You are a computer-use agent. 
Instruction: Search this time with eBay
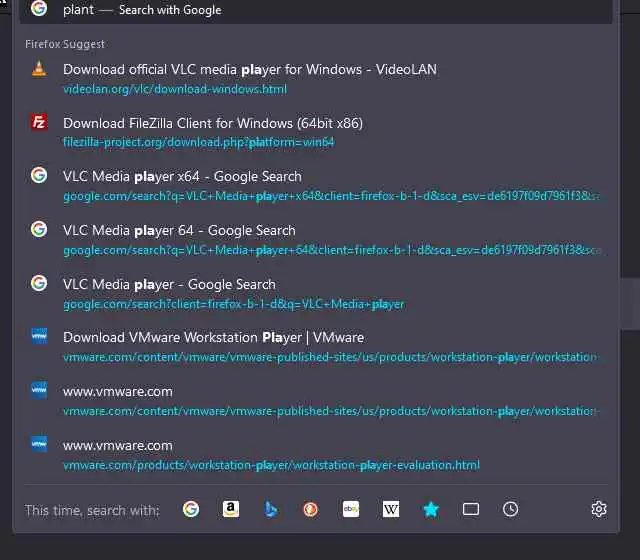351,509
